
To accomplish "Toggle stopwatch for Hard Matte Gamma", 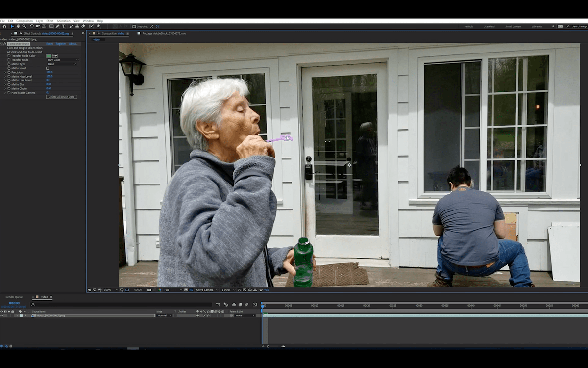I will click(9, 92).
